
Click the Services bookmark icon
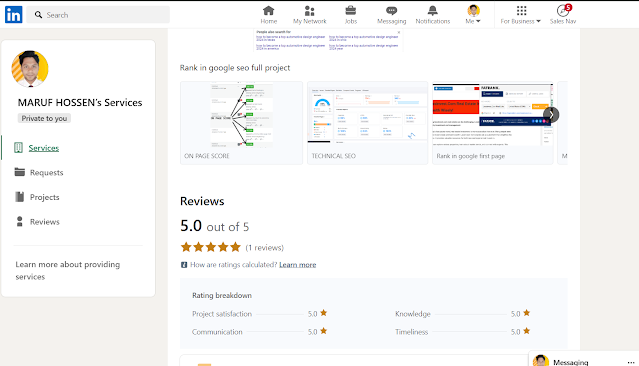[x=18, y=148]
